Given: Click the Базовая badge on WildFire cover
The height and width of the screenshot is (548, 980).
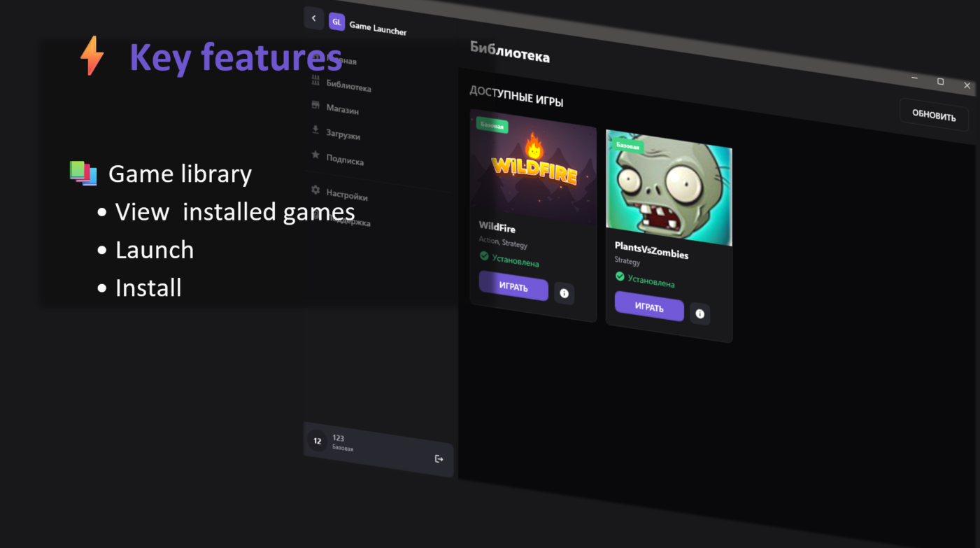Looking at the screenshot, I should point(492,125).
